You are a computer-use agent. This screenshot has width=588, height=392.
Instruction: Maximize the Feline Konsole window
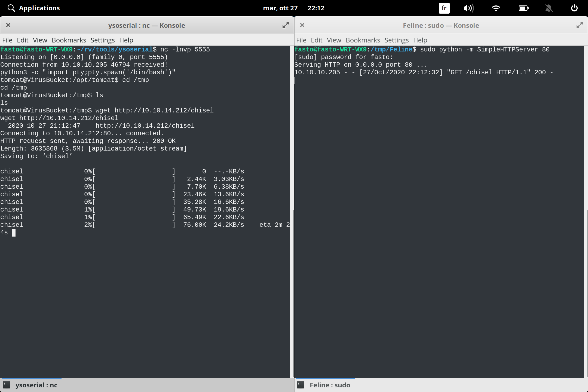(x=580, y=25)
